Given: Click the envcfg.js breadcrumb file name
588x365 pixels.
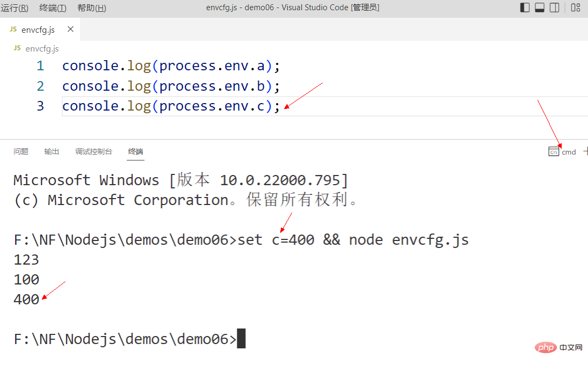Looking at the screenshot, I should click(x=42, y=48).
